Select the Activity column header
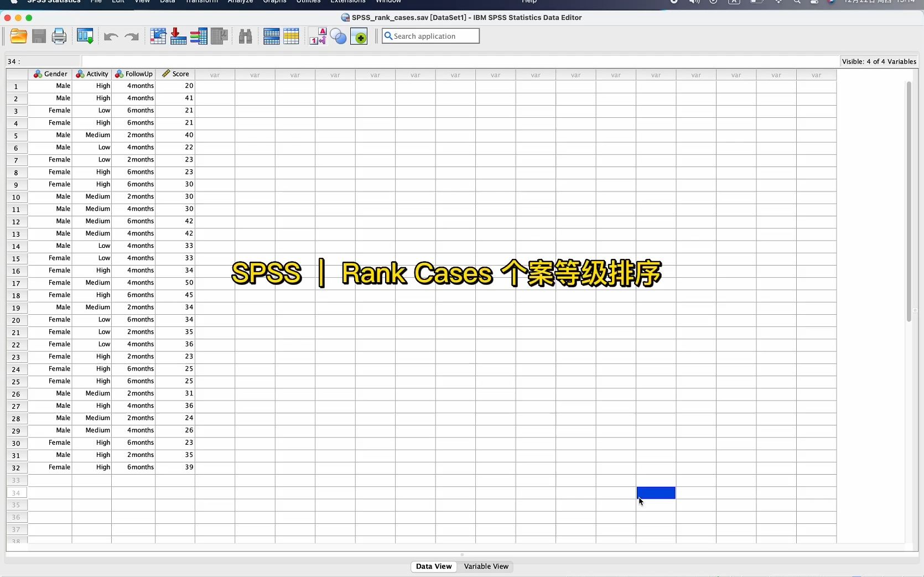Image resolution: width=924 pixels, height=577 pixels. pyautogui.click(x=92, y=74)
